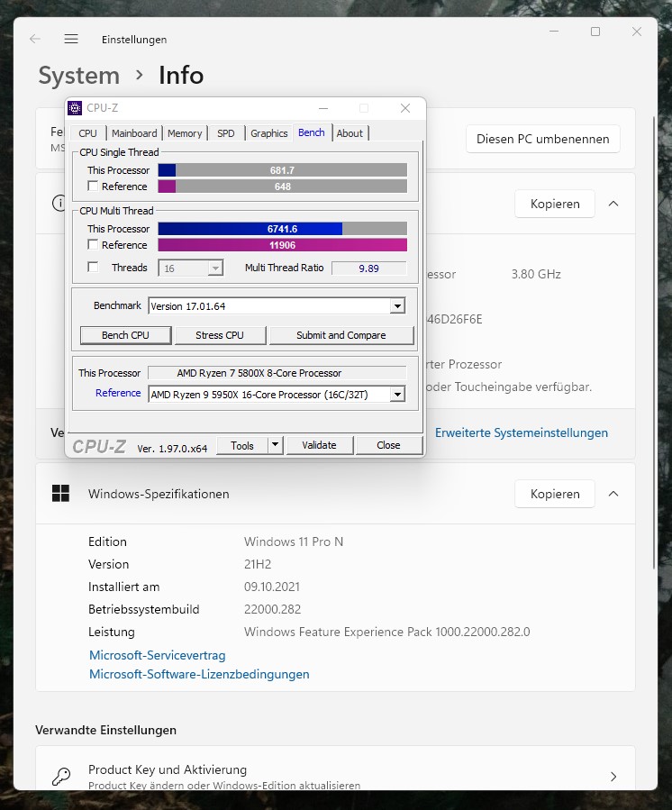Click Ver. 1.97.0.x64 version text
672x810 pixels.
pos(172,449)
